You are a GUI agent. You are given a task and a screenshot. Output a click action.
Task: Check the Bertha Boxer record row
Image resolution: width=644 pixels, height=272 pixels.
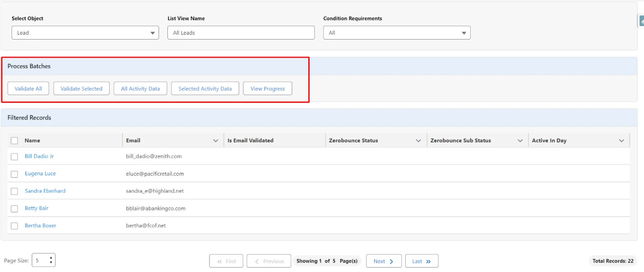[14, 225]
